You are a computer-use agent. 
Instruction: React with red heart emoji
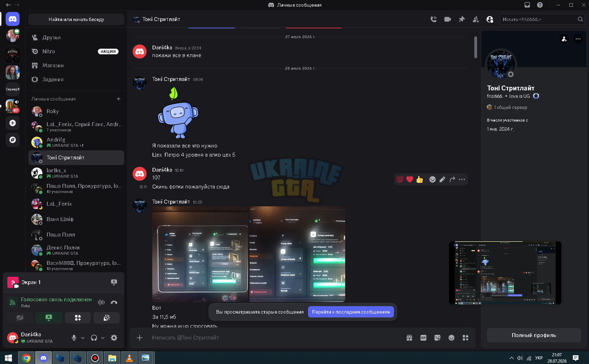pos(410,179)
